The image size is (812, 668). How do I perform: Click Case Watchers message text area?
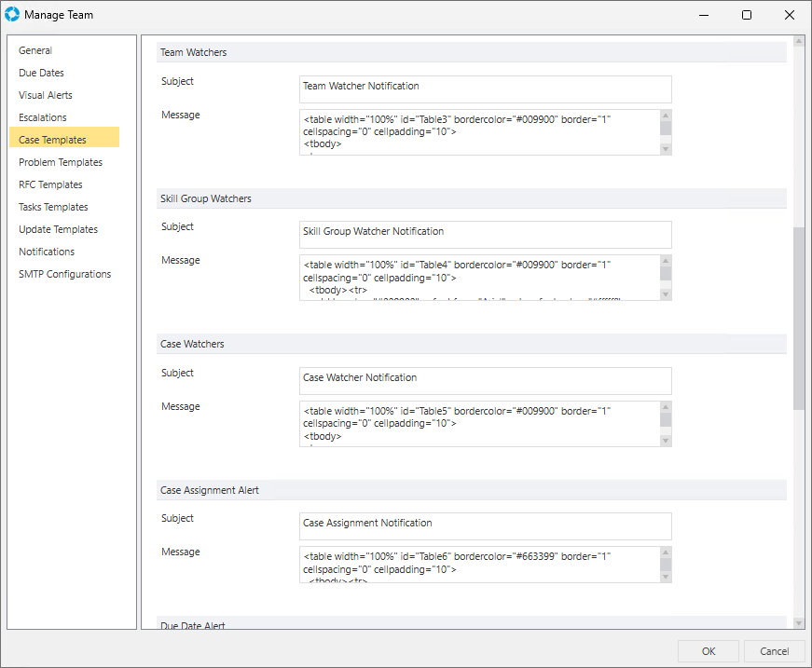479,424
